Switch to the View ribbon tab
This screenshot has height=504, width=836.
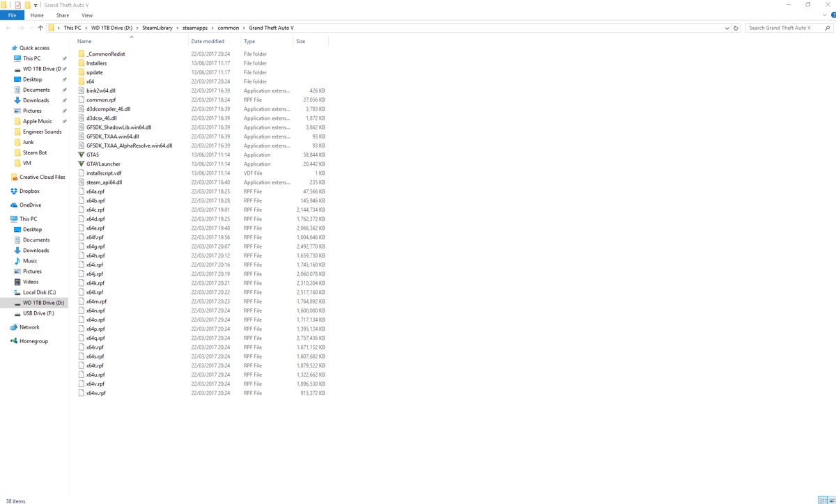pos(86,15)
